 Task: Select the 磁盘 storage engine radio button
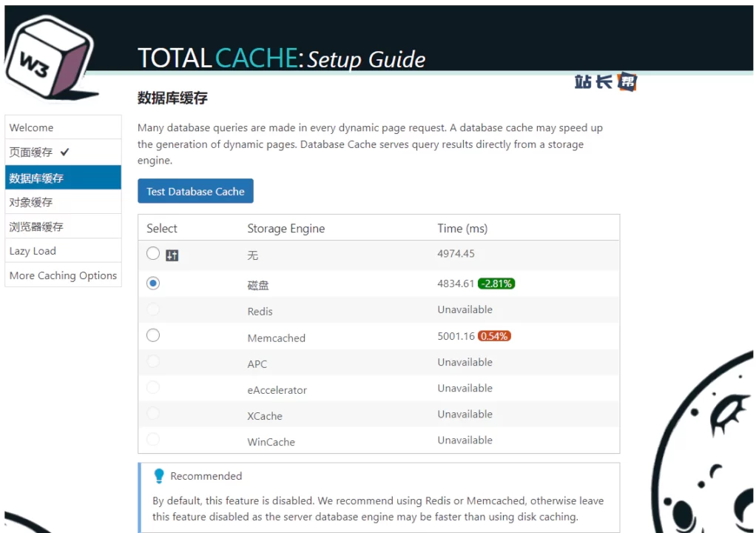point(153,283)
